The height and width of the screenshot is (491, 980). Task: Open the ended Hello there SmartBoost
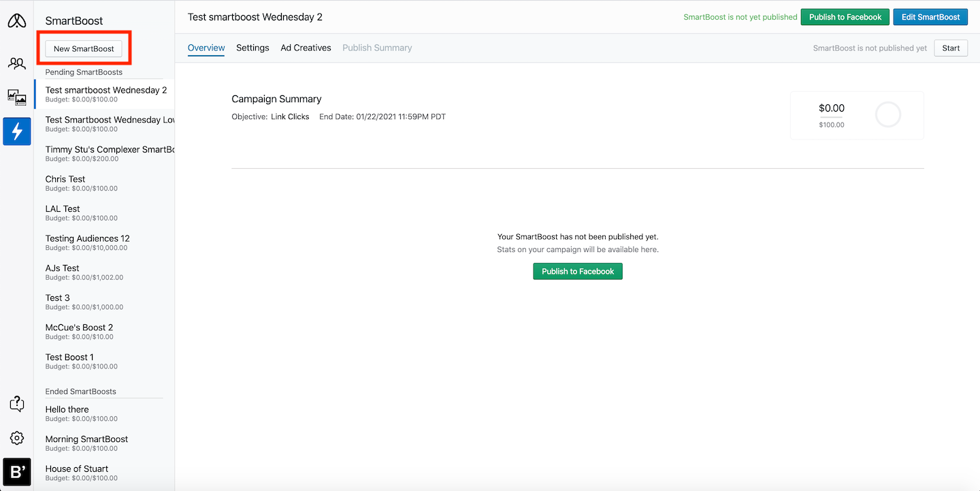tap(104, 413)
